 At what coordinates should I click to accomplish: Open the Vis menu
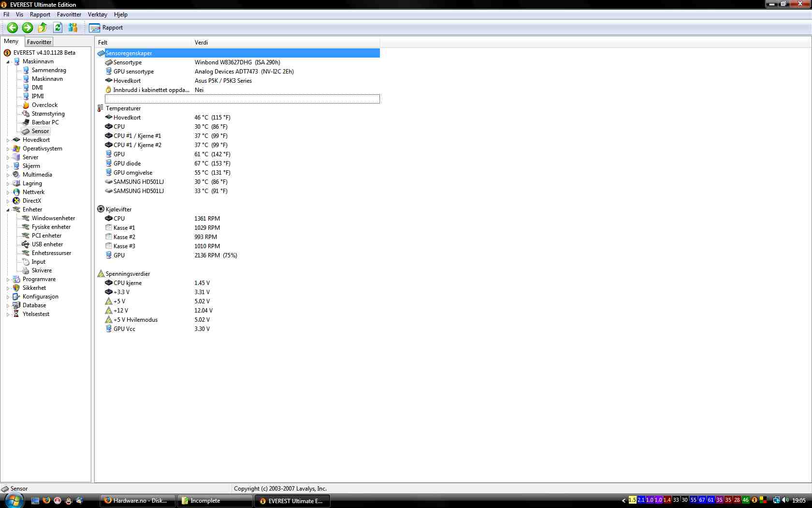point(19,15)
